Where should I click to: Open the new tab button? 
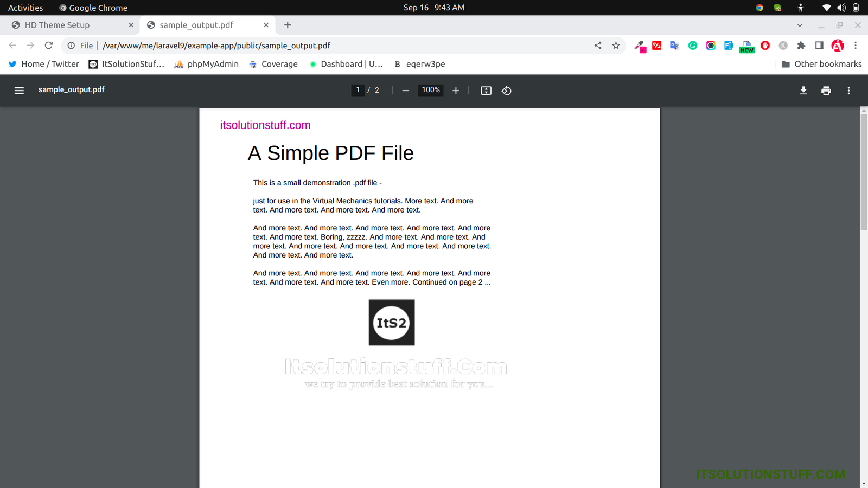pyautogui.click(x=288, y=25)
